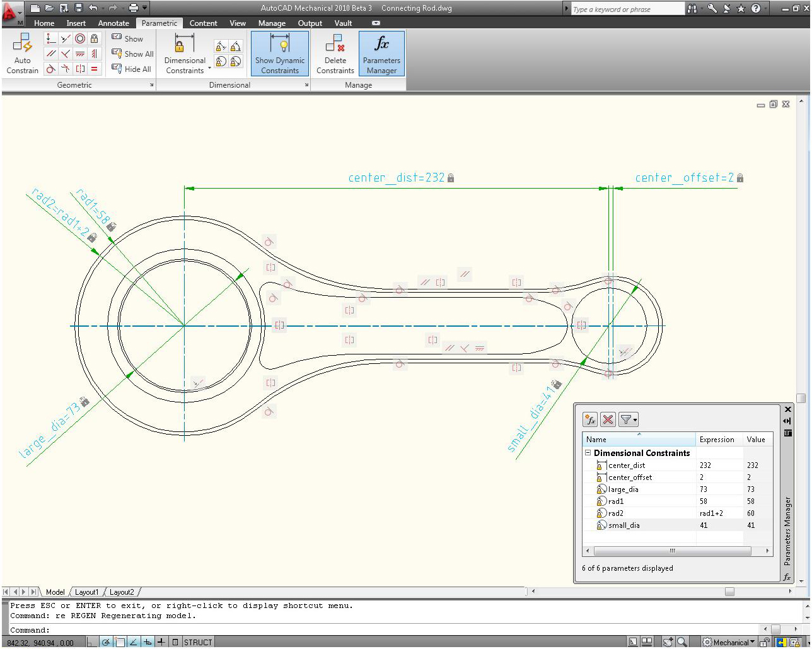Create a new user parameter in Parameters Manager
Viewport: 812px width, 649px height.
coord(590,419)
